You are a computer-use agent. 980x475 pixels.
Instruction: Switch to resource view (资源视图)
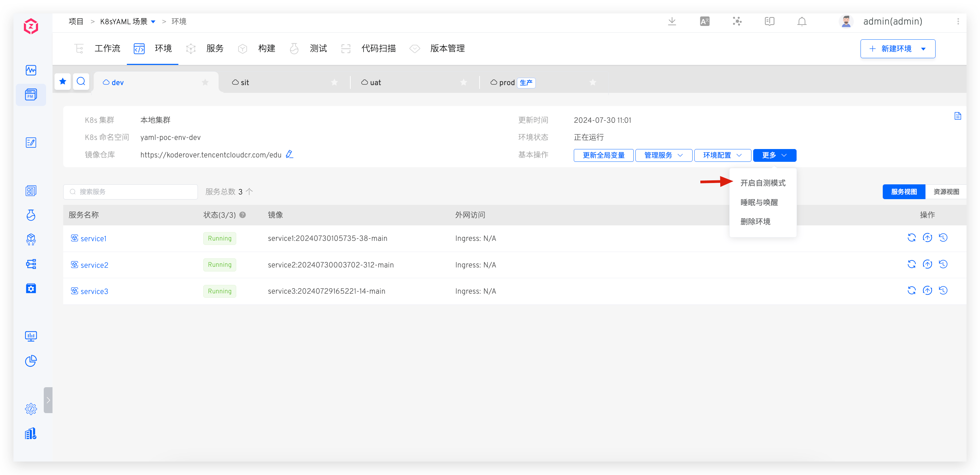(946, 192)
